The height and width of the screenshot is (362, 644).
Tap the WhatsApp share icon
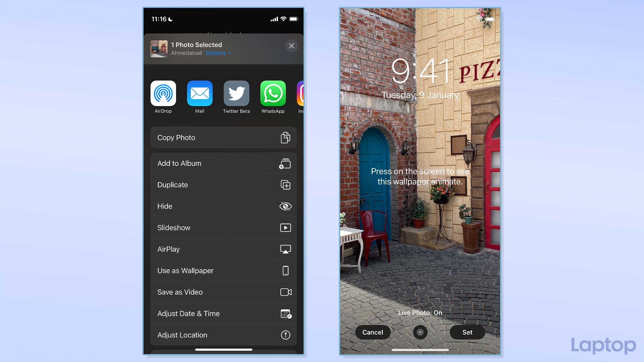click(x=273, y=93)
